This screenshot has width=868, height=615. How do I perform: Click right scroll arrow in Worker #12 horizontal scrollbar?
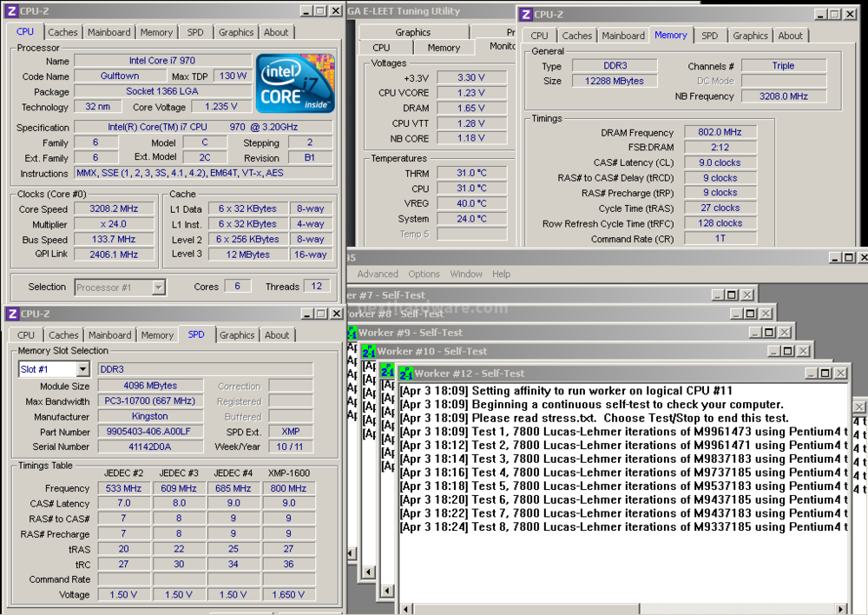click(841, 609)
